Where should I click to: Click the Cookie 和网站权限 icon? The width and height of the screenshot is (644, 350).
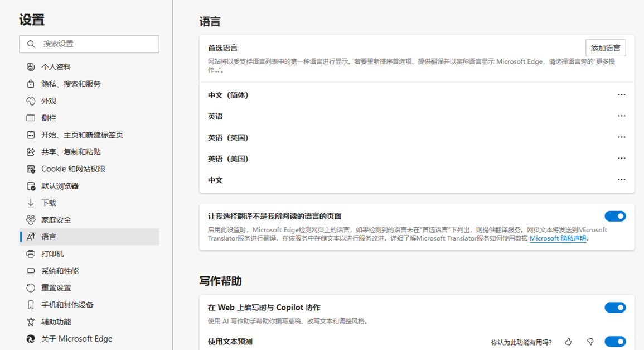pyautogui.click(x=31, y=169)
